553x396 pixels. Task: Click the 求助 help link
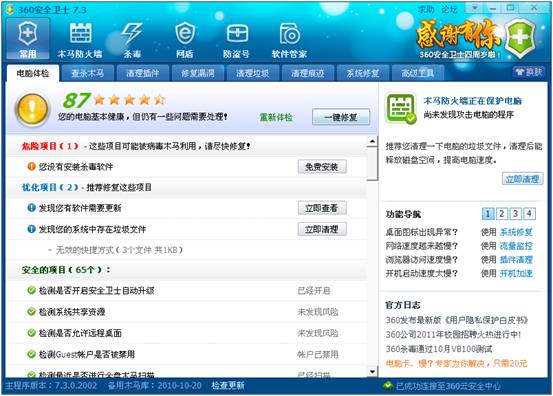coord(426,9)
